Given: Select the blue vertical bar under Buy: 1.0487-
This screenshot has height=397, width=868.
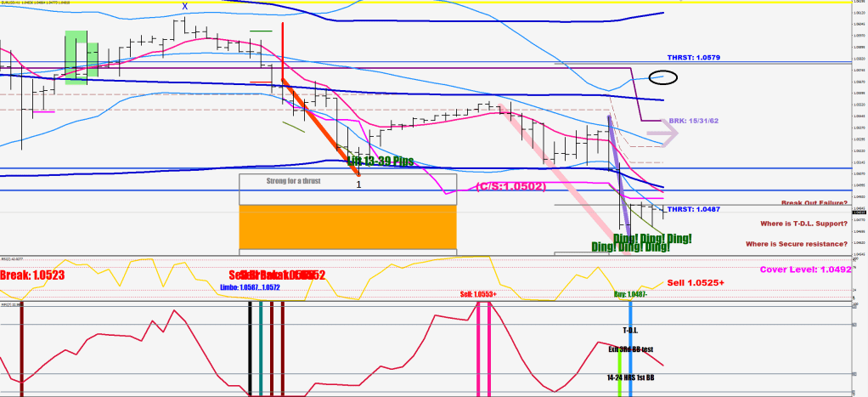Looking at the screenshot, I should click(x=630, y=346).
